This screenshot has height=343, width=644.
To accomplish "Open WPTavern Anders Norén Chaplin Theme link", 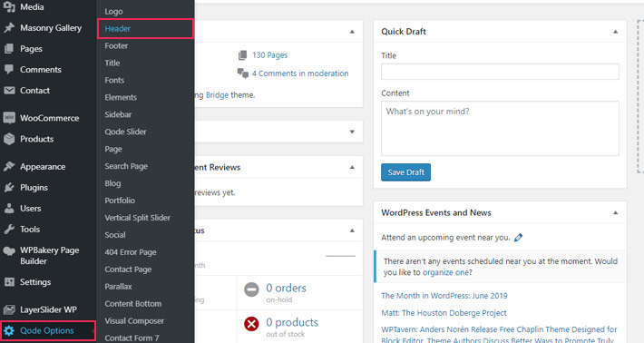I will pos(499,334).
